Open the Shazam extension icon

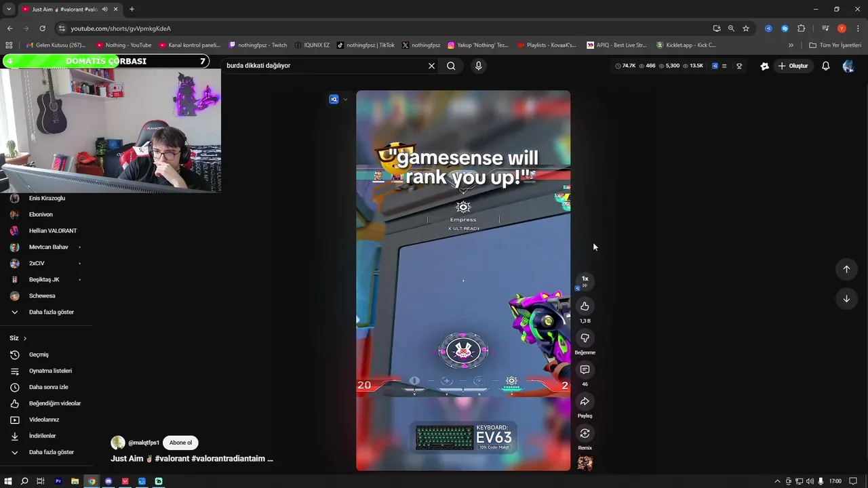(785, 28)
